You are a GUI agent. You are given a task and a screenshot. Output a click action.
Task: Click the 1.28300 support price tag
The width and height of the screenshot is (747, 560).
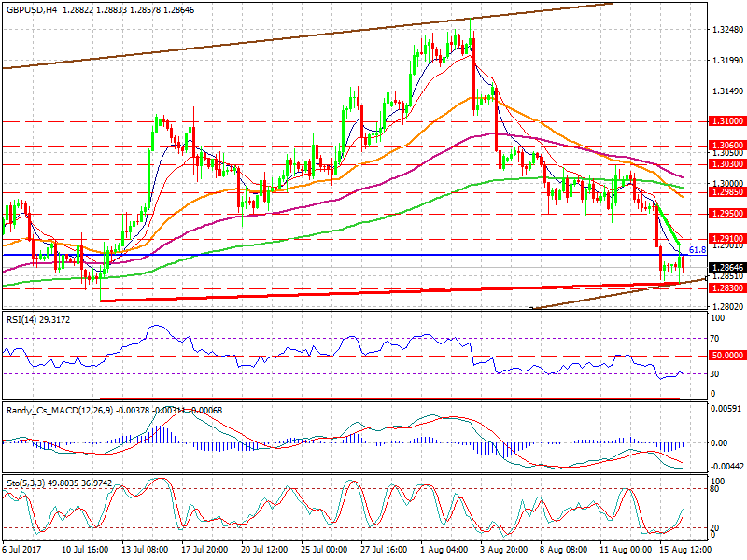tap(726, 289)
